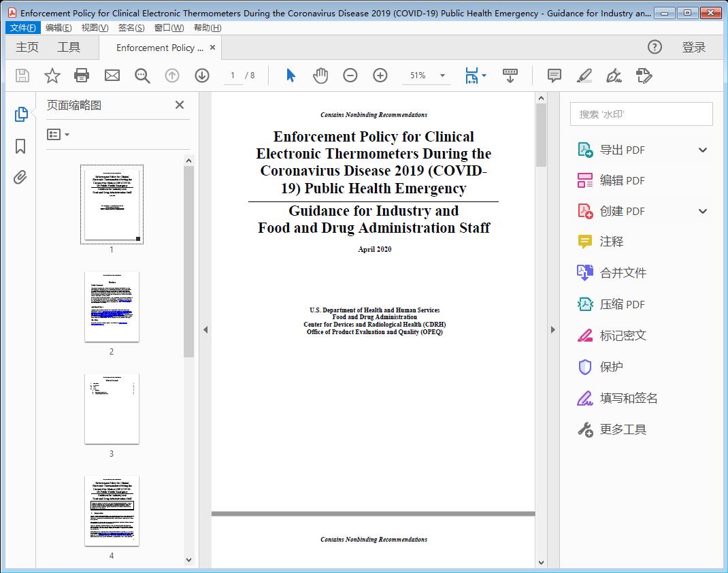Open the thumbnail panel options dropdown
The height and width of the screenshot is (573, 728).
[59, 134]
